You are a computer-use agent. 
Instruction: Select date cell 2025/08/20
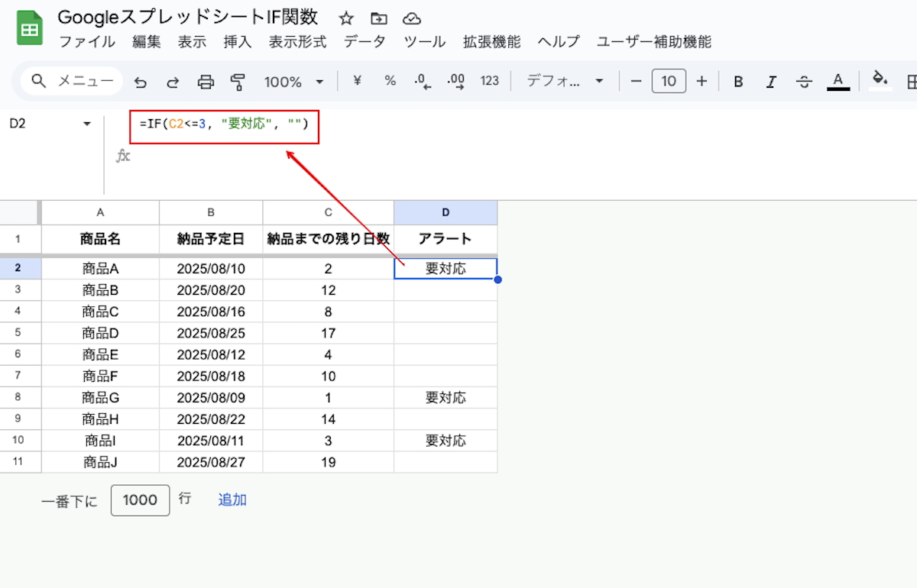(211, 290)
